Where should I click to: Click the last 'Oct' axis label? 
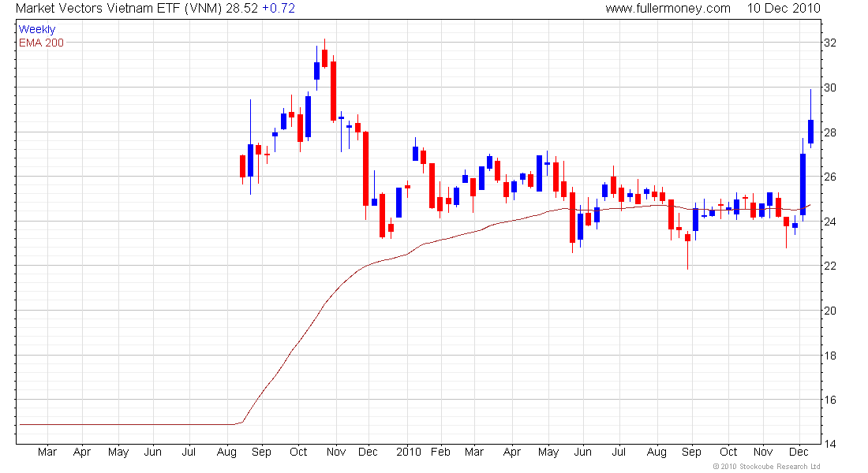(728, 452)
